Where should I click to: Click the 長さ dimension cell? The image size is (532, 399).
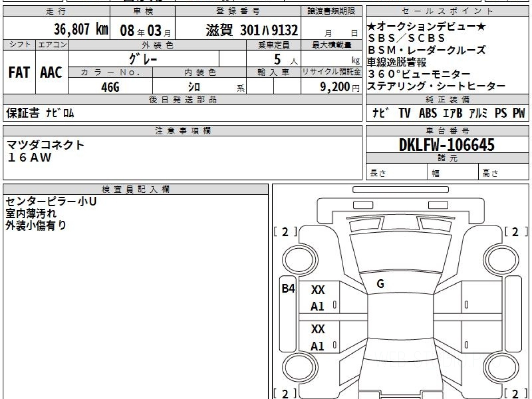tap(397, 172)
